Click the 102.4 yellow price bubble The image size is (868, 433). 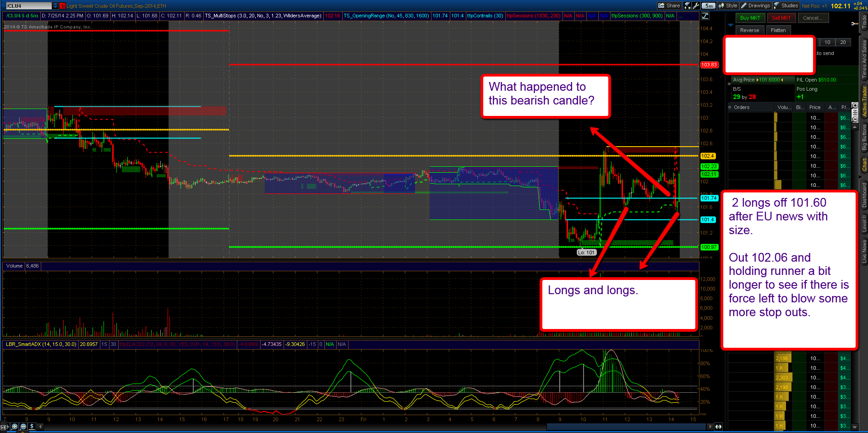pyautogui.click(x=708, y=156)
